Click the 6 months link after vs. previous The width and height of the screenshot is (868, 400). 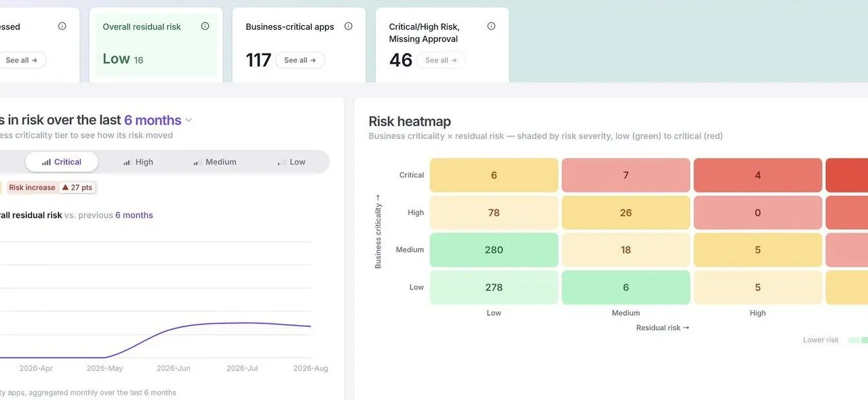point(134,215)
